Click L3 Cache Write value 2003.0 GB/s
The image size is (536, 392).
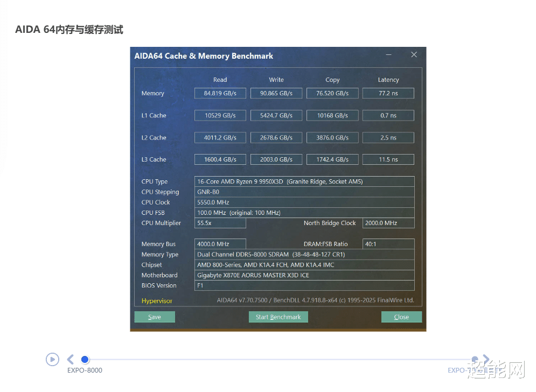(276, 159)
